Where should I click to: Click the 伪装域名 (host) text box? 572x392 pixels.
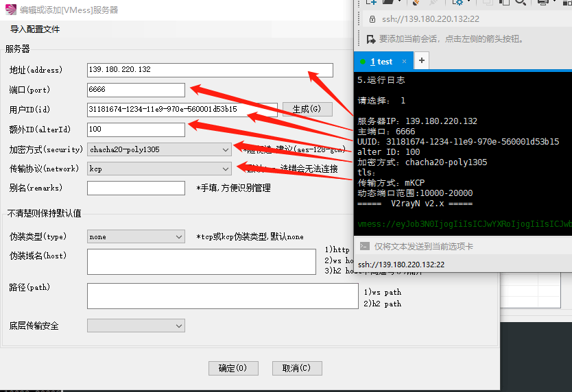point(201,261)
